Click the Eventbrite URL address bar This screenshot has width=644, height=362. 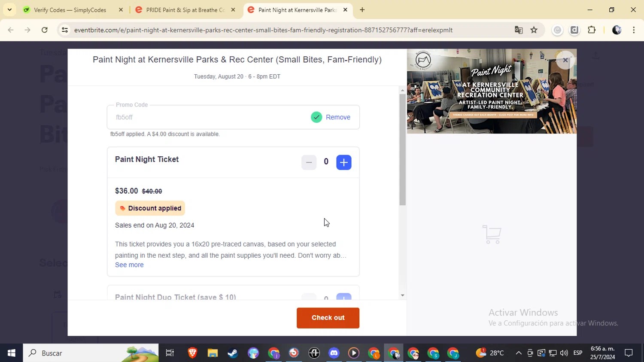(263, 30)
